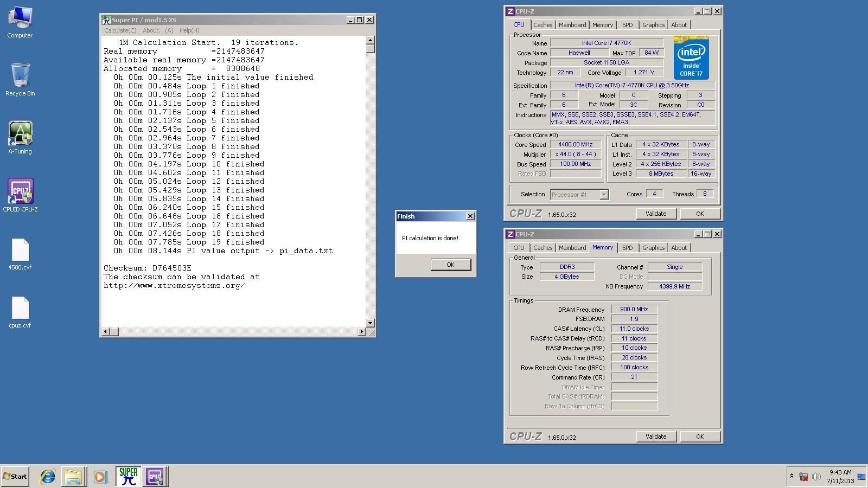Switch to Super PI taskbar button

click(128, 477)
